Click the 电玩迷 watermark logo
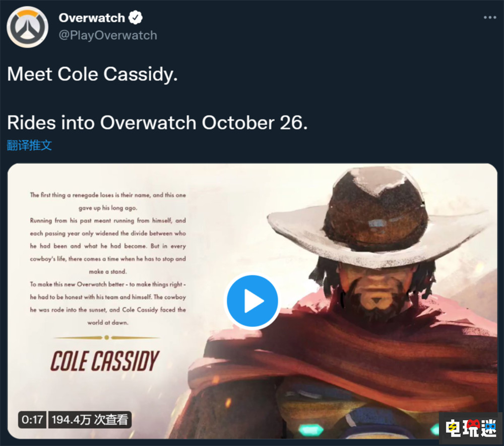Screen dimensions: 504x446 [470, 428]
